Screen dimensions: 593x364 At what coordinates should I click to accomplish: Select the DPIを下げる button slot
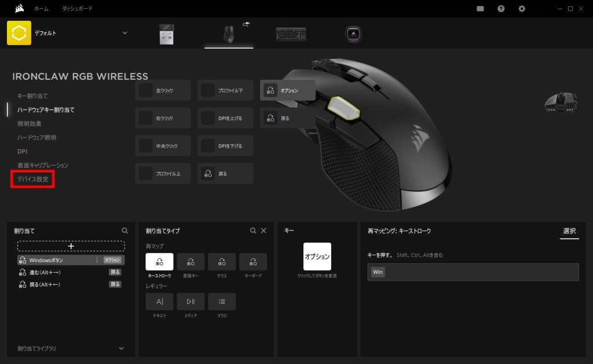225,146
